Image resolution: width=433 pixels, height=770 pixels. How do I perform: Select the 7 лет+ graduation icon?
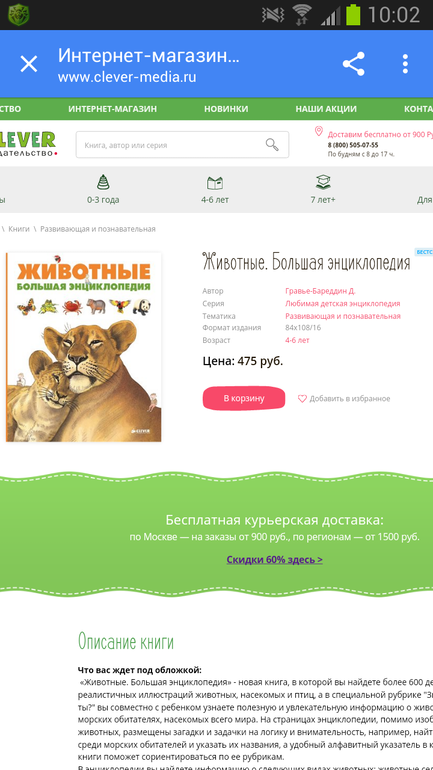point(323,182)
